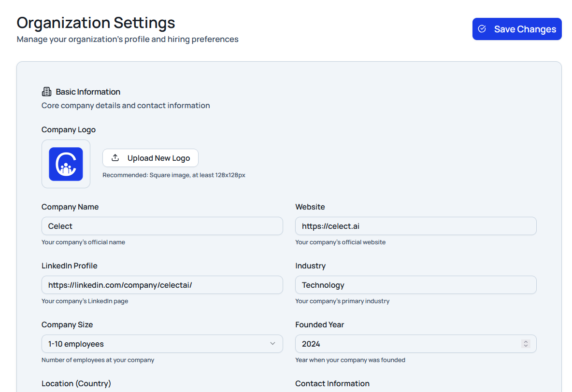572x392 pixels.
Task: Focus the Company Name field containing Celect
Action: tap(162, 226)
